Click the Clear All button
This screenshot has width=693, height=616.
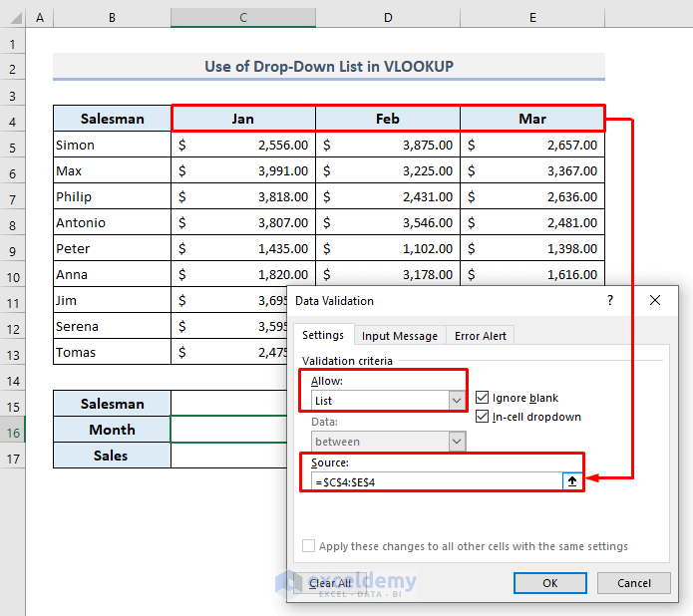coord(330,583)
